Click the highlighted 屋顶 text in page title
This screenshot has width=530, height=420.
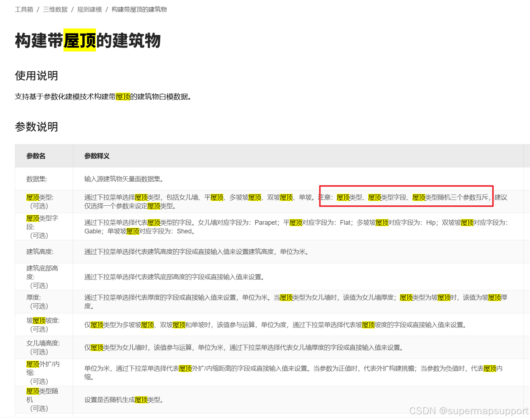point(79,41)
